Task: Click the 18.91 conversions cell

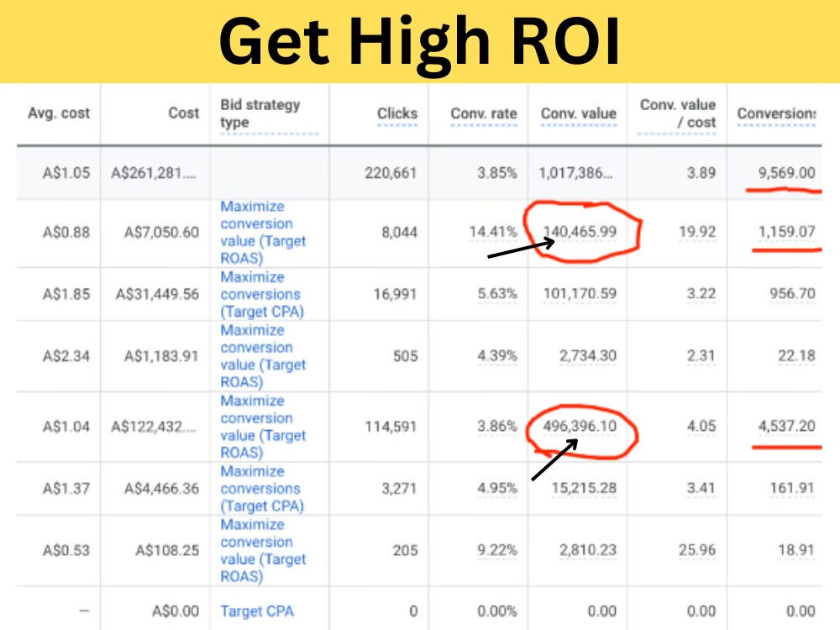Action: 796,550
